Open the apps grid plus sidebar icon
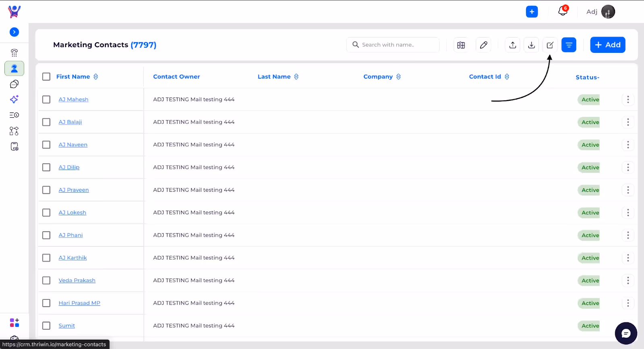The width and height of the screenshot is (644, 349). (x=14, y=322)
